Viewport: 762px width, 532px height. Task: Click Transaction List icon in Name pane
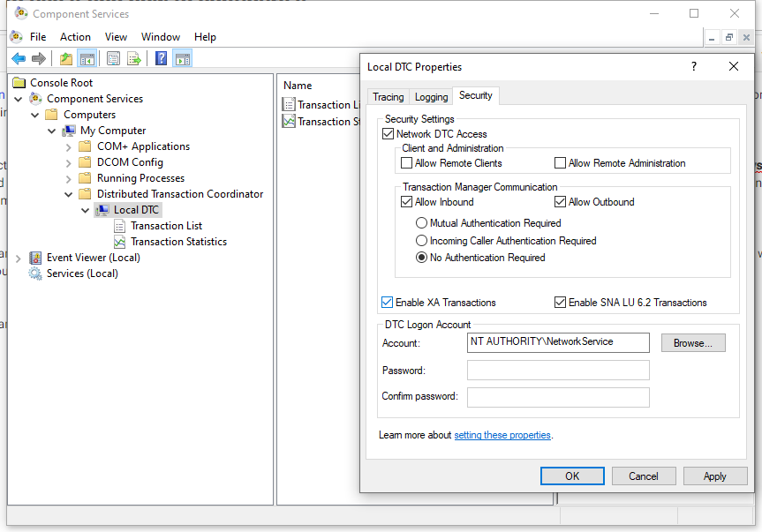tap(289, 104)
